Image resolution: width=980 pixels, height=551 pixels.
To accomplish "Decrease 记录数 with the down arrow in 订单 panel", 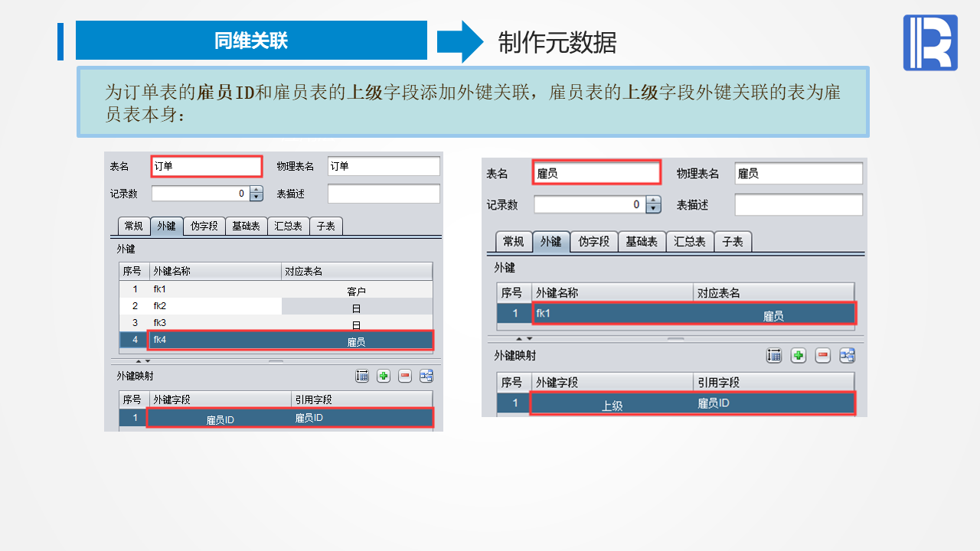I will [256, 197].
